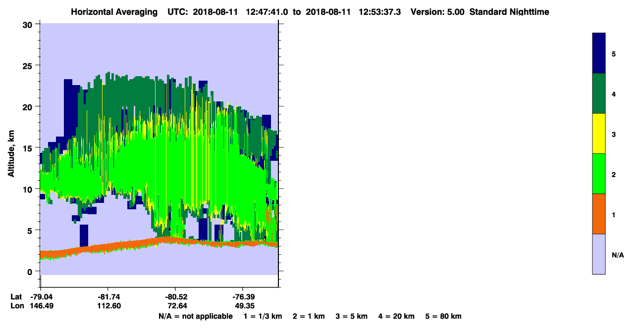This screenshot has height=330, width=644.
Task: Click the '3 = 5 km' footnote
Action: coord(351,316)
